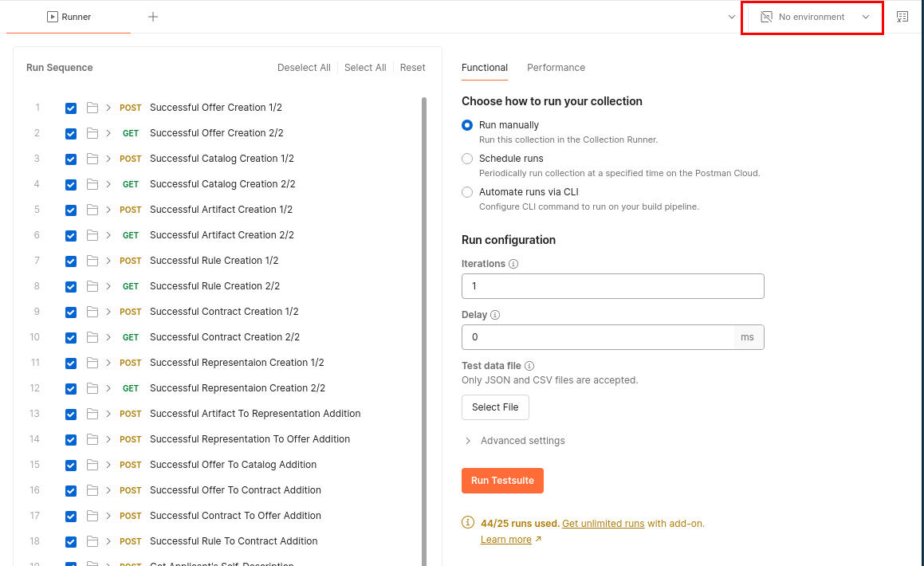Open a new tab with plus icon

tap(152, 17)
